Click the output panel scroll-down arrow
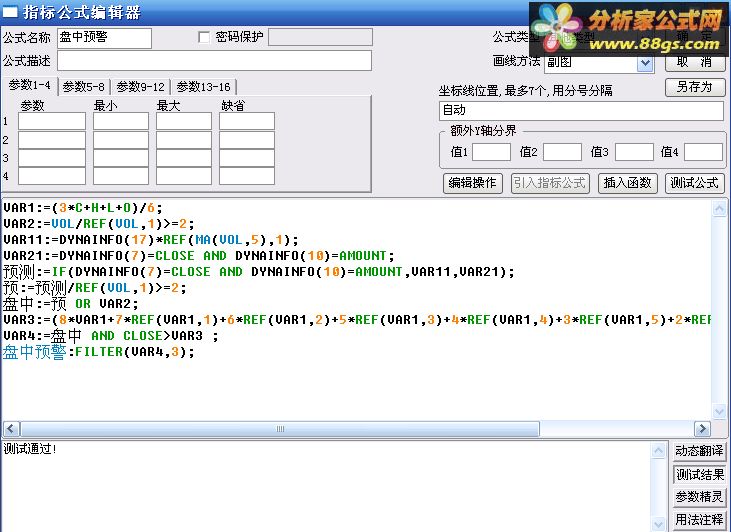The width and height of the screenshot is (731, 532). (x=658, y=524)
